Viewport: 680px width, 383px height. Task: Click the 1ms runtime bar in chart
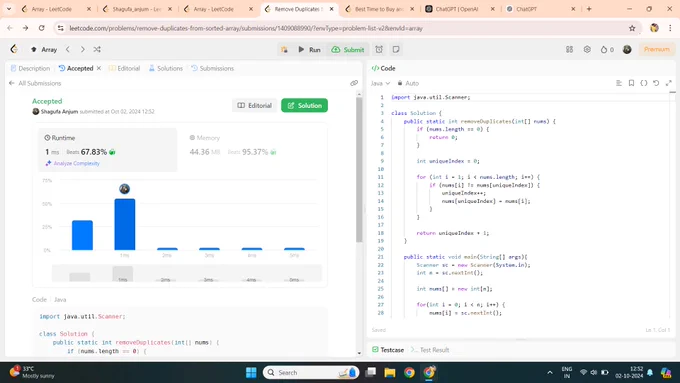click(125, 224)
